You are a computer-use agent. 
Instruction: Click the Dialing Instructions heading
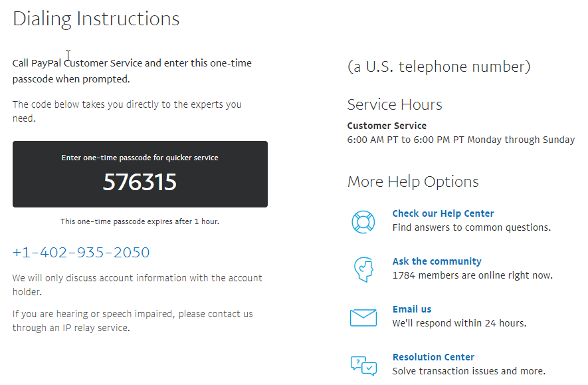[x=96, y=19]
